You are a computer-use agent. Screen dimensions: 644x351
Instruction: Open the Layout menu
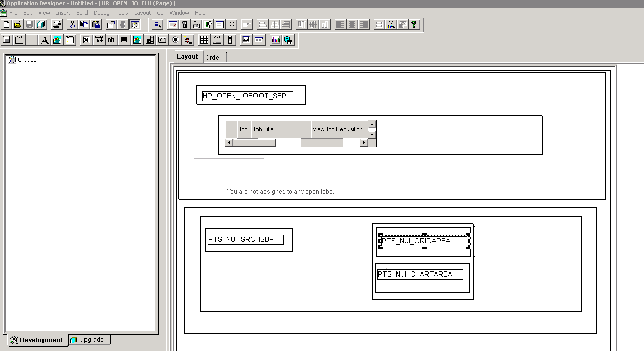pyautogui.click(x=142, y=13)
